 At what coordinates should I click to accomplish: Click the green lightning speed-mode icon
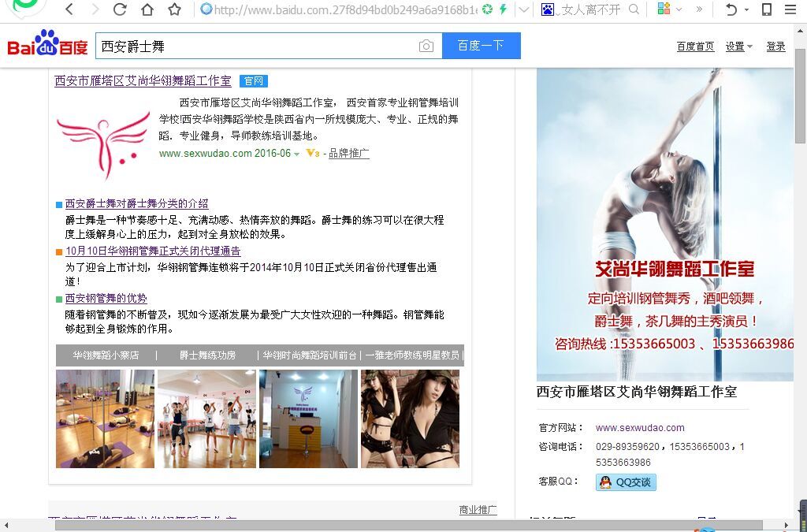504,9
